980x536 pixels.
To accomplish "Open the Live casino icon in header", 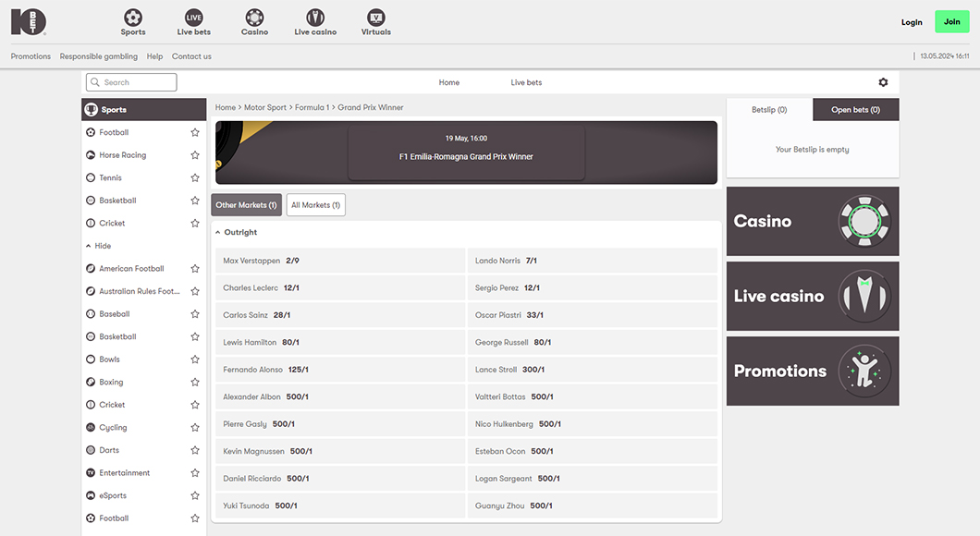I will pyautogui.click(x=315, y=18).
